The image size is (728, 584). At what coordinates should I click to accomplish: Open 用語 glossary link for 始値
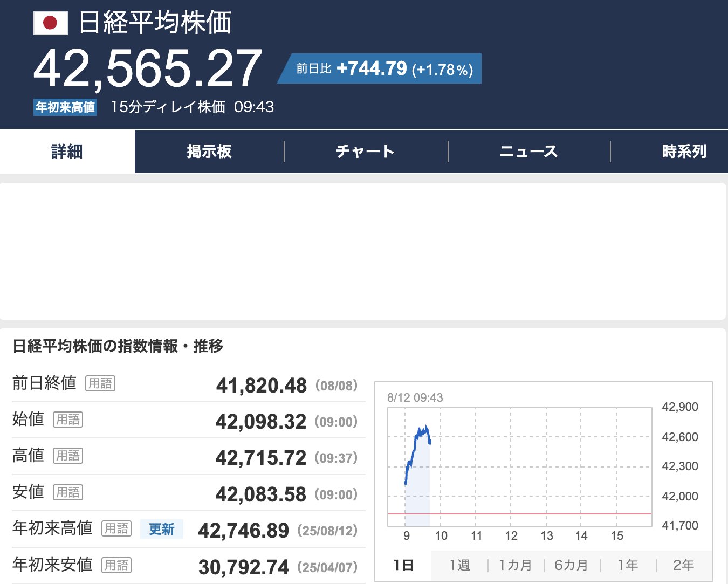click(68, 420)
